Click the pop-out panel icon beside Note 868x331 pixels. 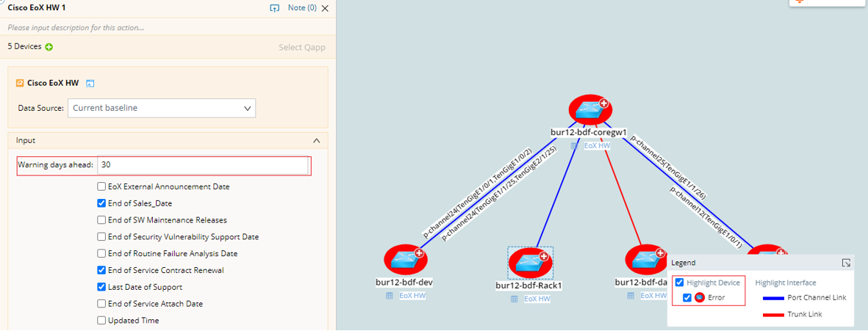[274, 8]
